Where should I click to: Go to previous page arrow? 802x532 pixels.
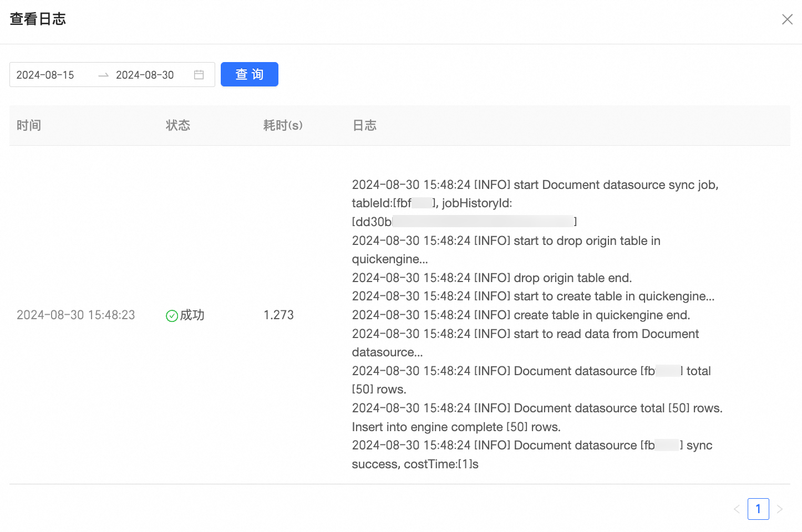coord(737,509)
